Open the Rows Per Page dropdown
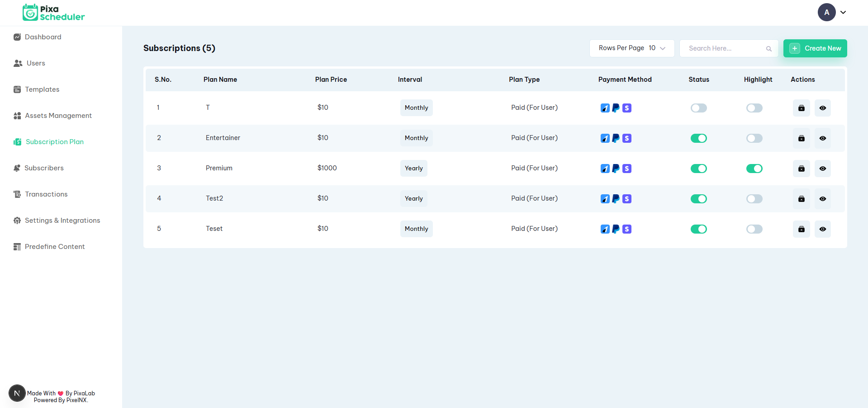This screenshot has height=408, width=868. coord(631,48)
